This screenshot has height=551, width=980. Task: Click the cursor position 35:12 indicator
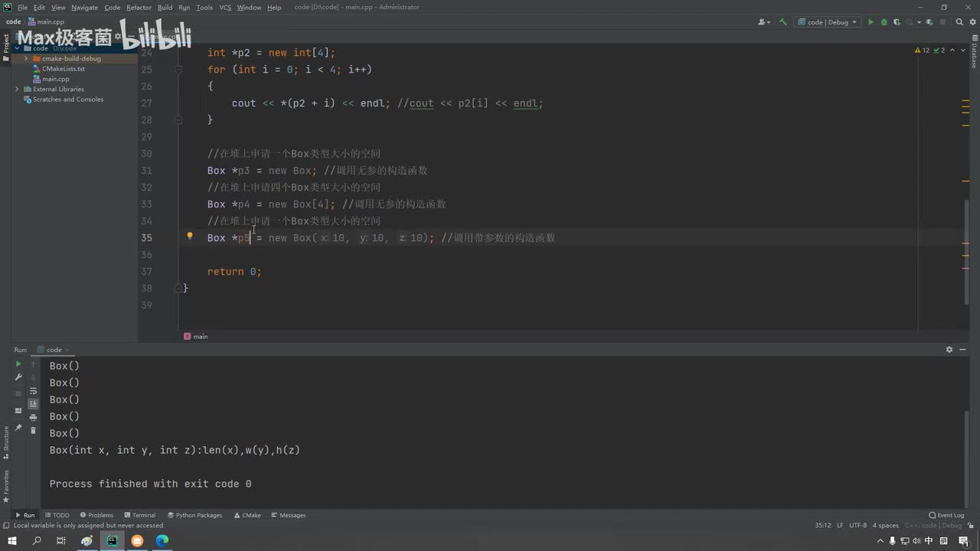coord(823,526)
